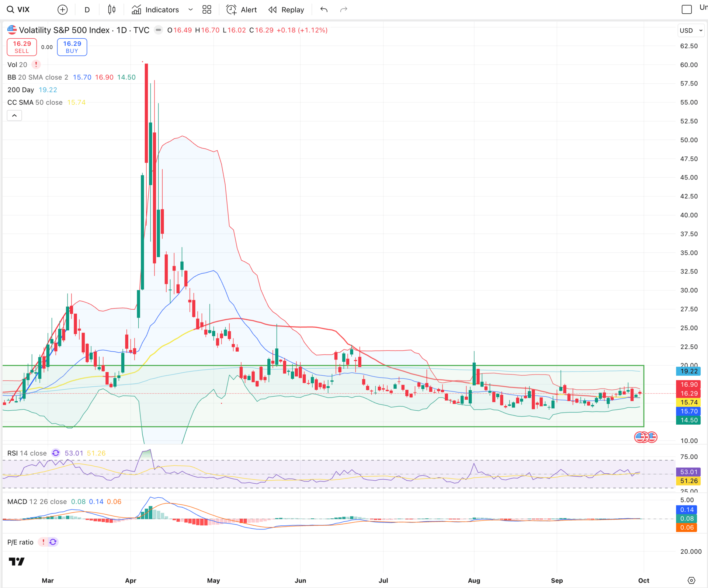Click the redo arrow icon
The image size is (708, 588).
[343, 10]
